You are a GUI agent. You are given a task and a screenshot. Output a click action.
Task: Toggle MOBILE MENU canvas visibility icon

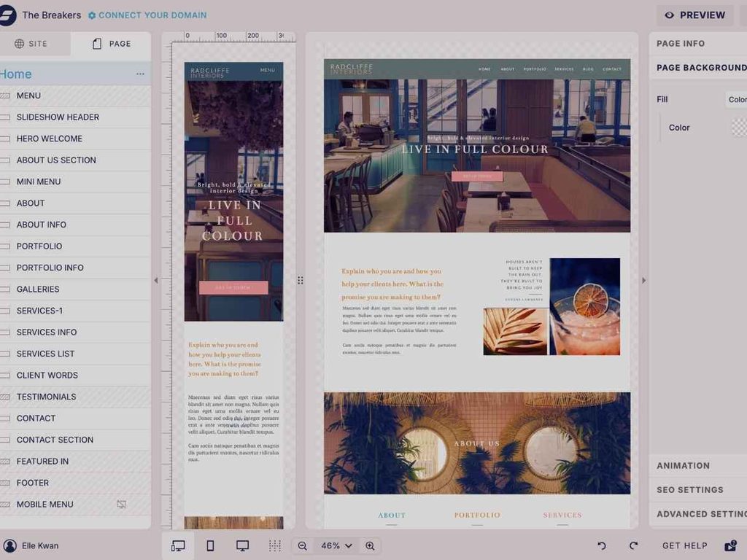[x=122, y=505]
